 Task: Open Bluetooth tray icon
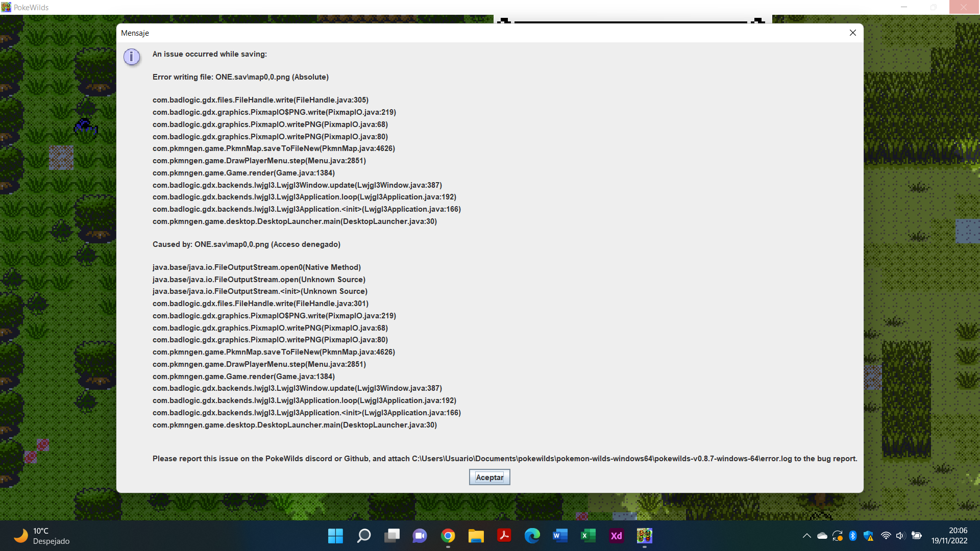pos(853,536)
